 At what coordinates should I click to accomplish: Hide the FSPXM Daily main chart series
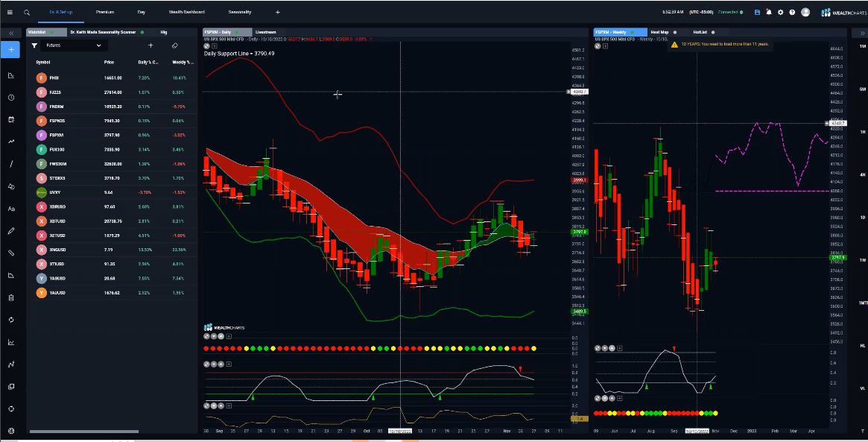(207, 46)
